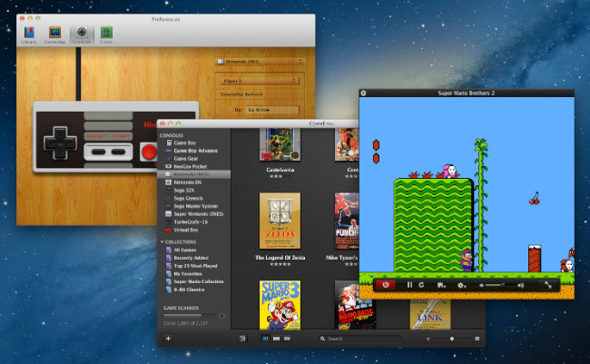
Task: Click the magnifier icon in the search field
Action: 322,339
